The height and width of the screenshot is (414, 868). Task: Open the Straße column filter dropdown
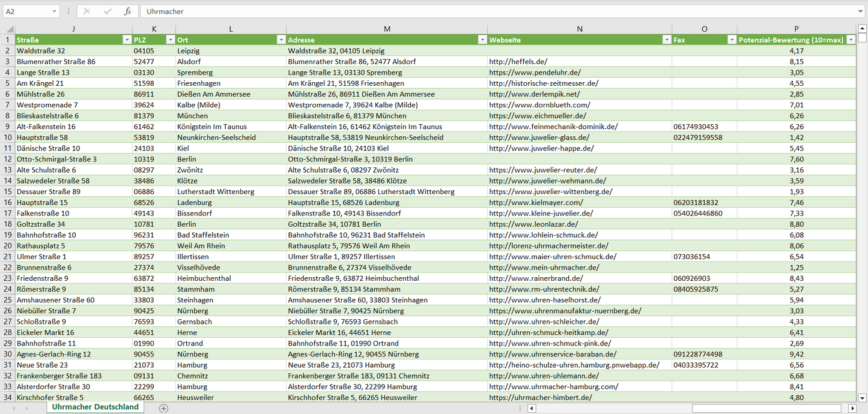(127, 40)
